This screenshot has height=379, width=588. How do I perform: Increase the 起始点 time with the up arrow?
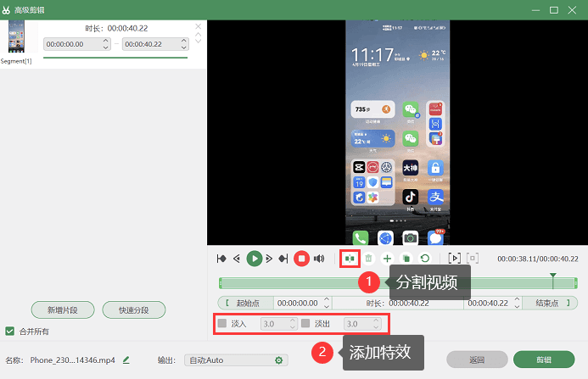pos(327,299)
